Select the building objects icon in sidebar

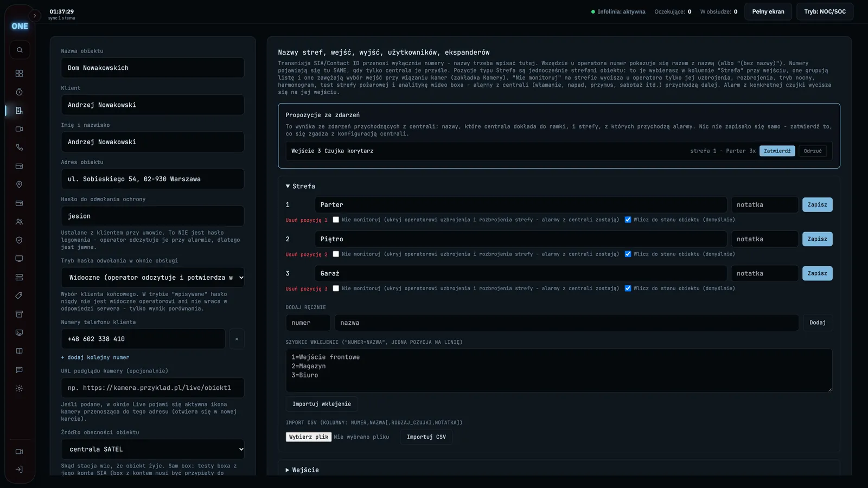click(20, 111)
